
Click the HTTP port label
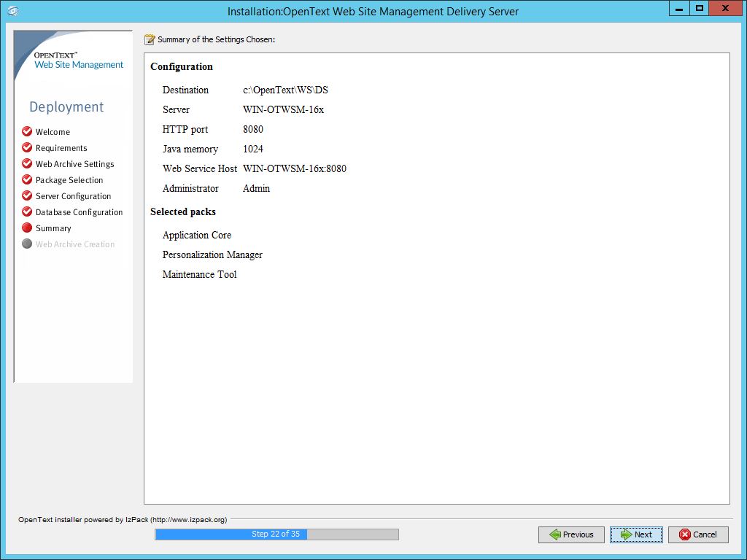pos(185,130)
